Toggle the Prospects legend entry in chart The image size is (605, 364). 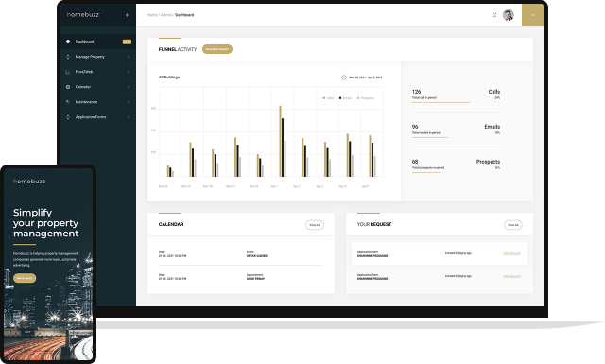(366, 98)
